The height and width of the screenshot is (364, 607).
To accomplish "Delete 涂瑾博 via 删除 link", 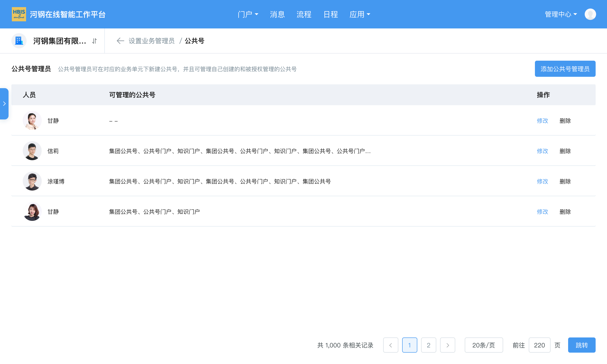I will point(565,181).
